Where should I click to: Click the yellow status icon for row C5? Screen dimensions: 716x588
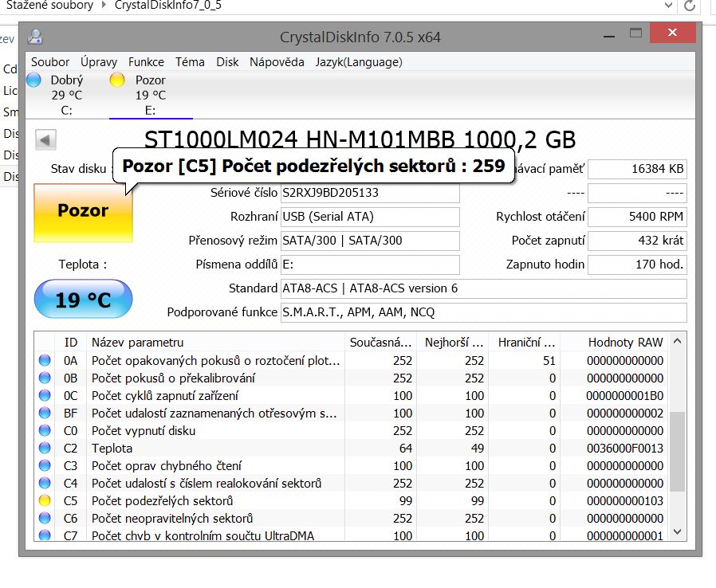pos(45,500)
